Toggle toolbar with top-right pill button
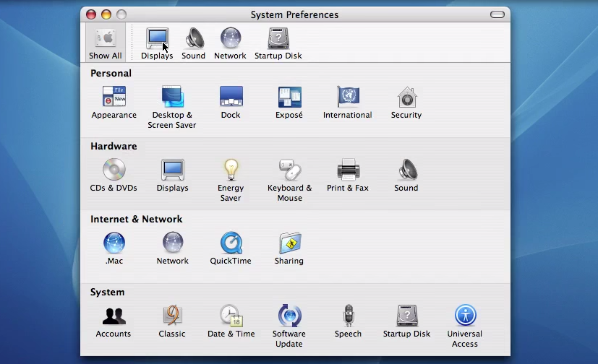Image resolution: width=598 pixels, height=364 pixels. pyautogui.click(x=497, y=14)
